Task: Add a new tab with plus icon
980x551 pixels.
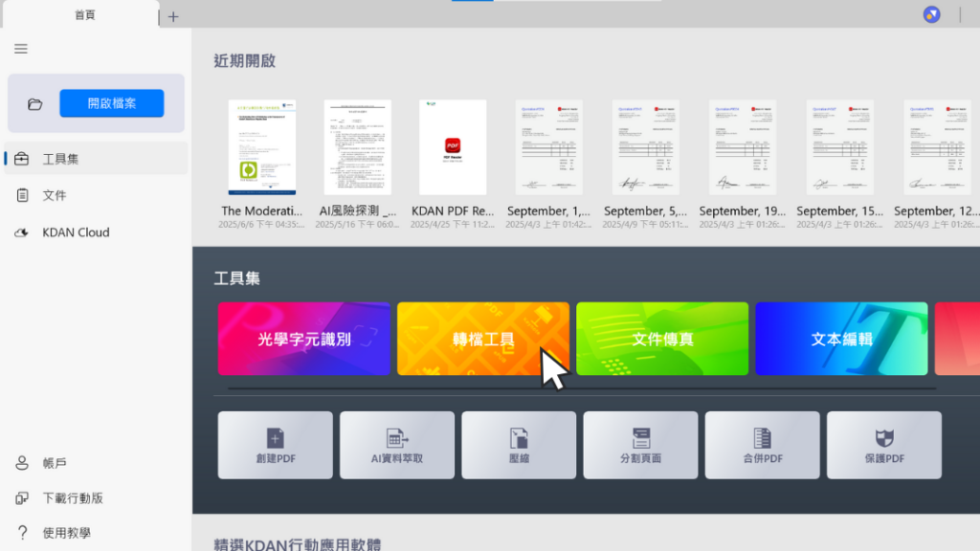Action: point(173,17)
